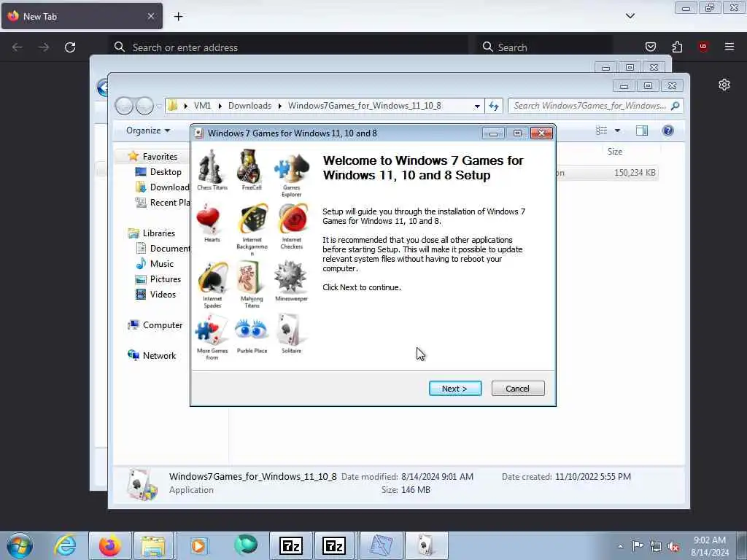This screenshot has width=747, height=560.
Task: Select Downloads in the address path
Action: [249, 106]
